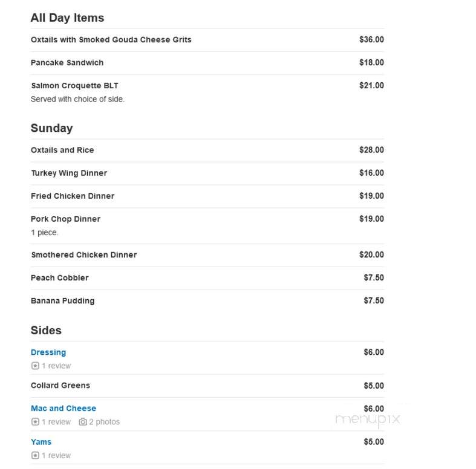The width and height of the screenshot is (476, 469).
Task: Click the $28.00 price for Oxtails and Rice
Action: (371, 150)
